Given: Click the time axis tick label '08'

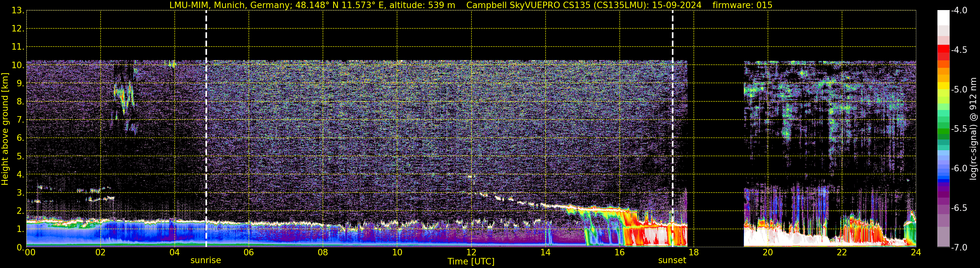Looking at the screenshot, I should pos(323,252).
